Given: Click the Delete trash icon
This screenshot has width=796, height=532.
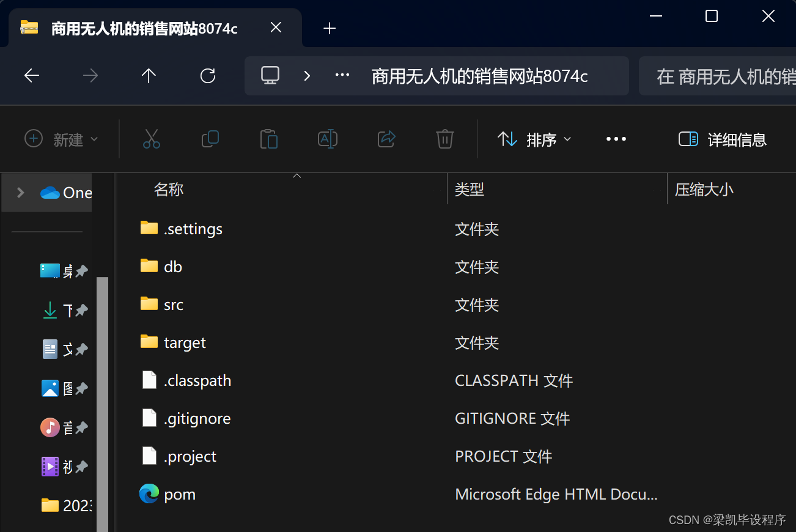Looking at the screenshot, I should click(444, 139).
